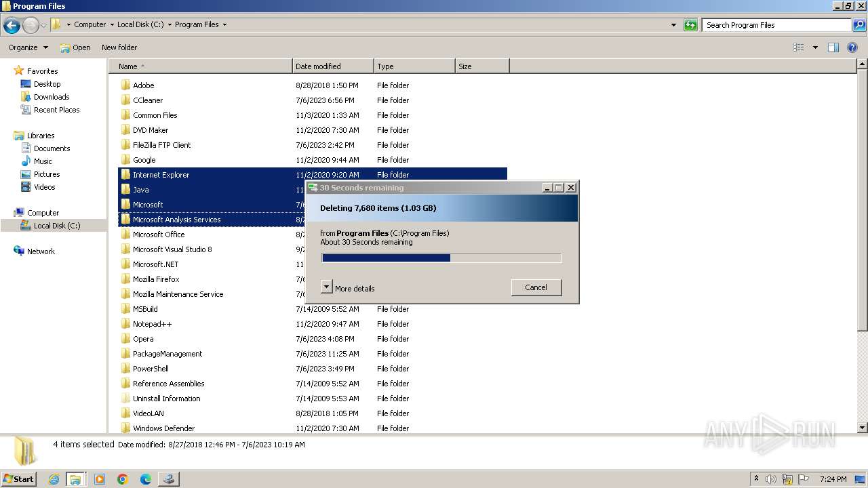Click New folder in the toolbar
The image size is (868, 488).
click(x=119, y=47)
